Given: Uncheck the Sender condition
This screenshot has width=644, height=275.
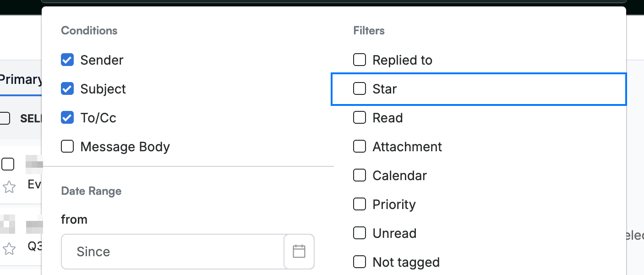Looking at the screenshot, I should tap(67, 60).
